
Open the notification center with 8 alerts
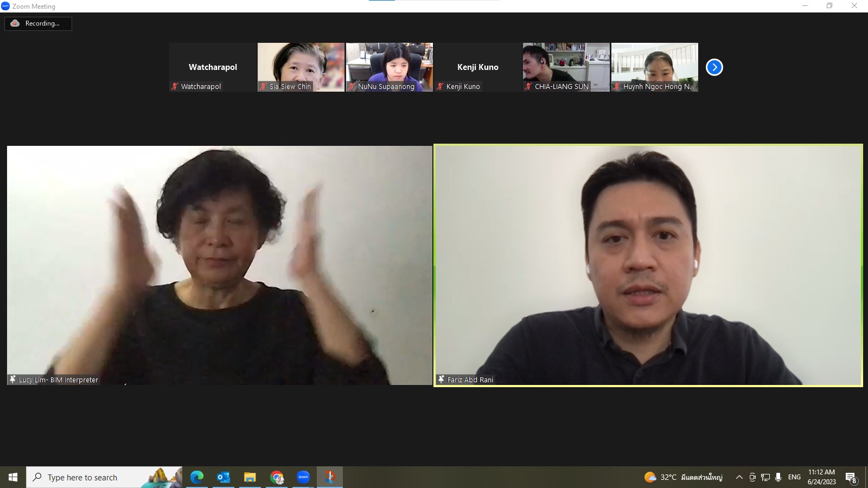pos(851,478)
